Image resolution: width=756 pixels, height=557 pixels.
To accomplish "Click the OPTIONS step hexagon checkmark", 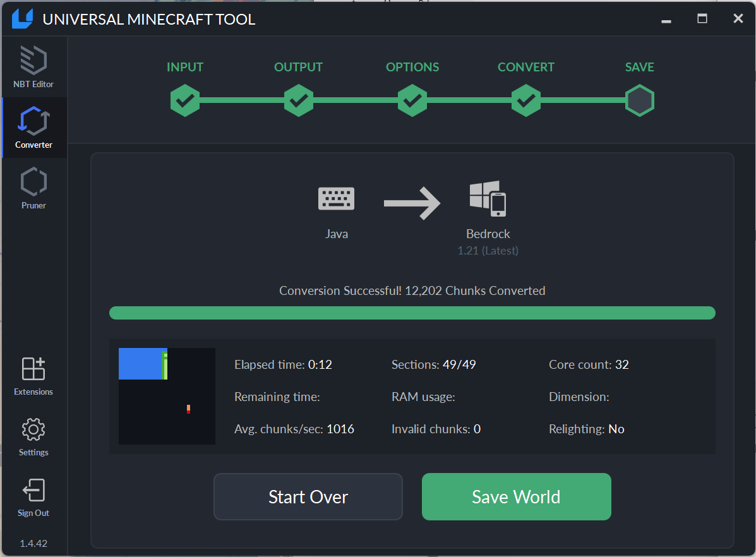I will pyautogui.click(x=412, y=100).
